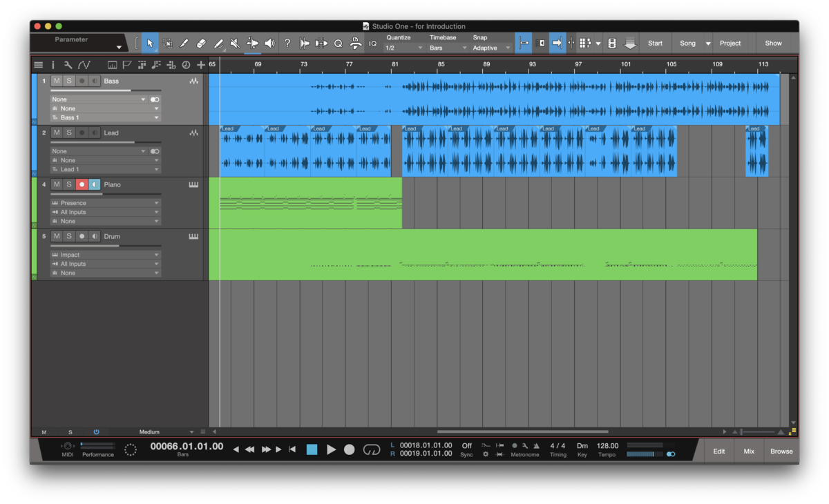Toggle the Loop button in transport
829x504 pixels.
372,449
